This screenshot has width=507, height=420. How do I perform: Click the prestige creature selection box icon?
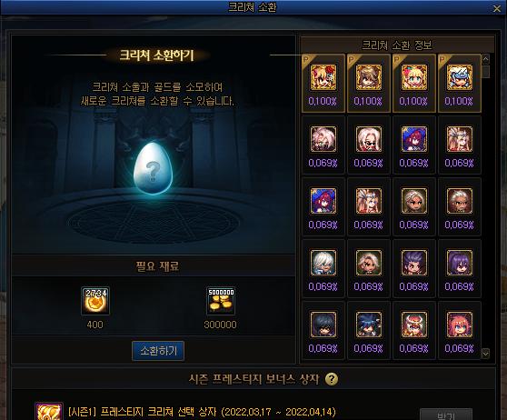(49, 412)
